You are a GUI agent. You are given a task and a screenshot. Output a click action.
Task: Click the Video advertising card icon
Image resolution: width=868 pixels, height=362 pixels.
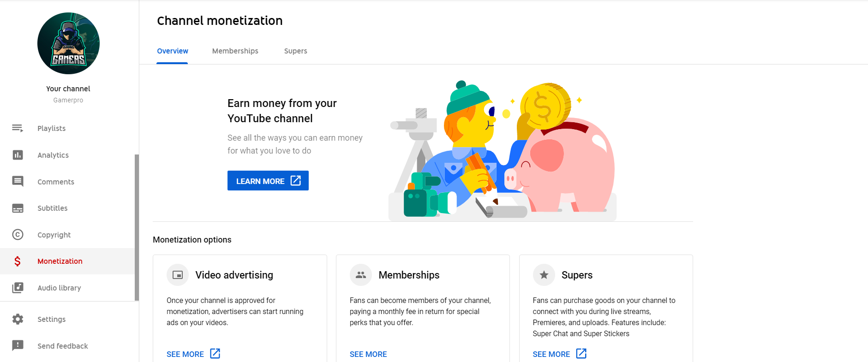pos(178,275)
